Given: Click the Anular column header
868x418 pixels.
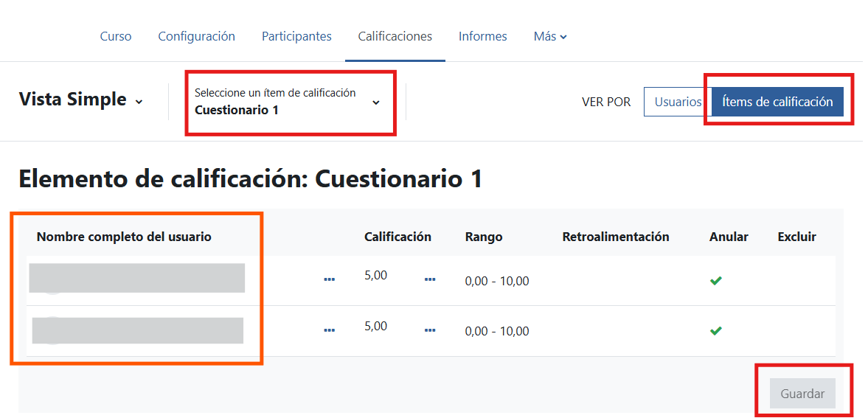Looking at the screenshot, I should tap(729, 237).
